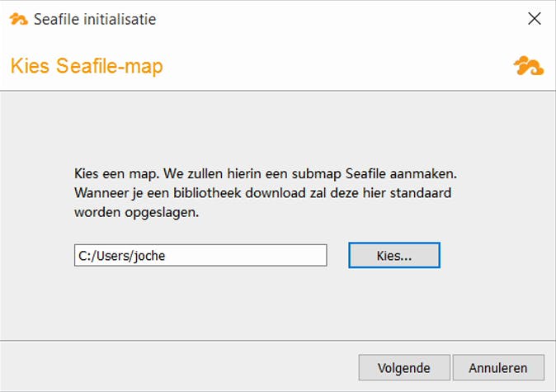Click the "Seafile initialisatie" window title text
Image resolution: width=556 pixels, height=392 pixels.
coord(94,18)
